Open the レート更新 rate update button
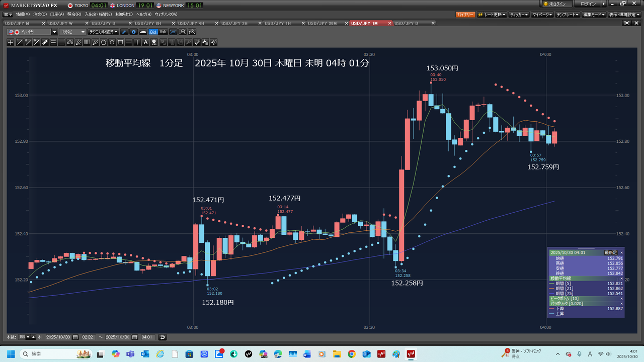The image size is (644, 362). tap(492, 15)
